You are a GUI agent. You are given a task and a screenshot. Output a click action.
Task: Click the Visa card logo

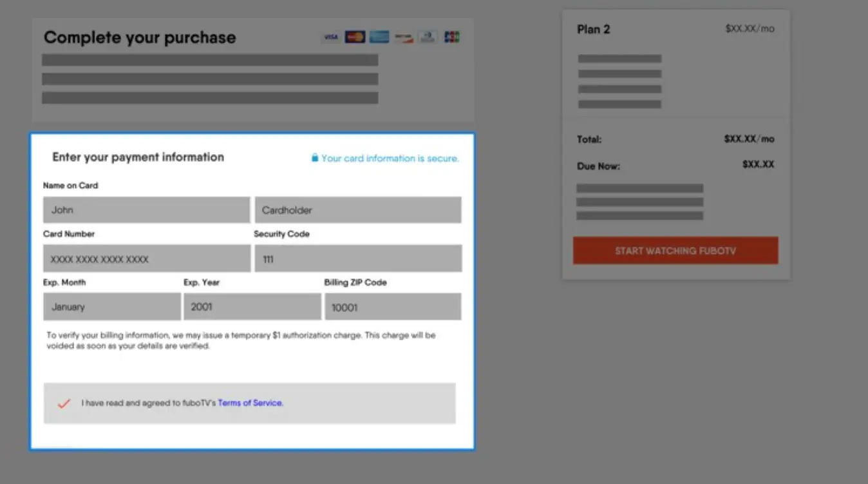click(330, 37)
